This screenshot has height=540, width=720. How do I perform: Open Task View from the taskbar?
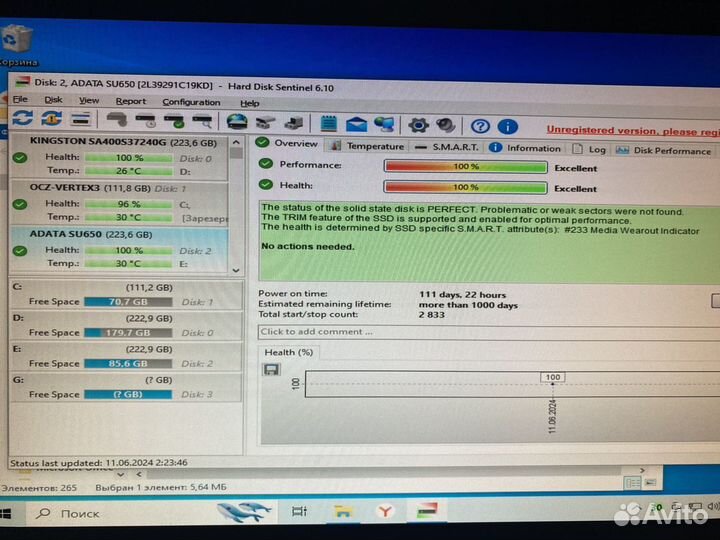point(299,511)
